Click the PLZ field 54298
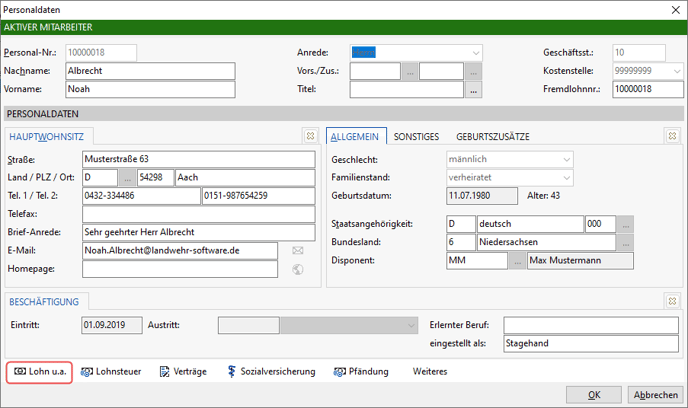Image resolution: width=688 pixels, height=408 pixels. [x=156, y=177]
